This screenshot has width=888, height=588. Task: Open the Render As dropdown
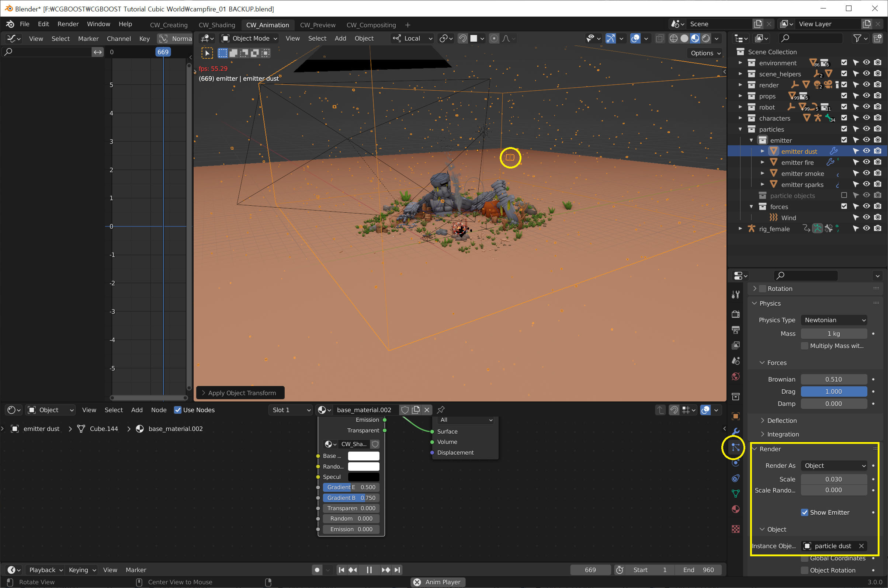833,465
